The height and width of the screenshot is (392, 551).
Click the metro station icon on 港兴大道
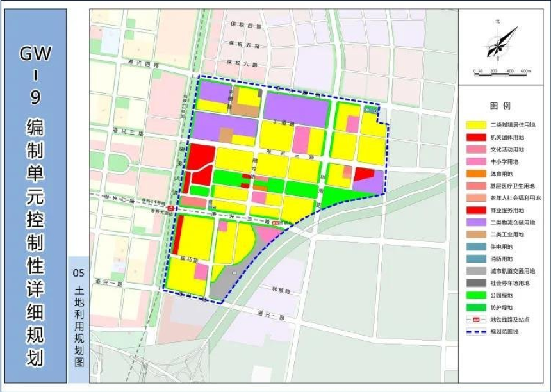tap(171, 208)
